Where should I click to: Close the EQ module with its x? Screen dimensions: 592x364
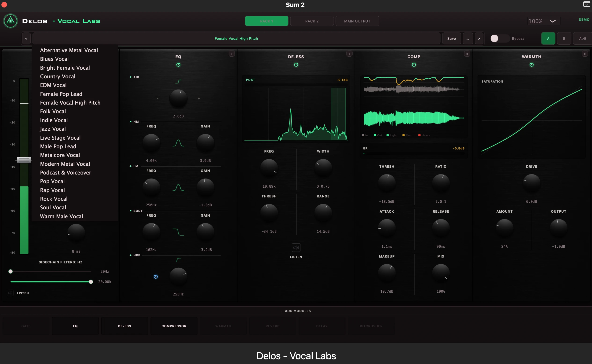[x=231, y=54]
